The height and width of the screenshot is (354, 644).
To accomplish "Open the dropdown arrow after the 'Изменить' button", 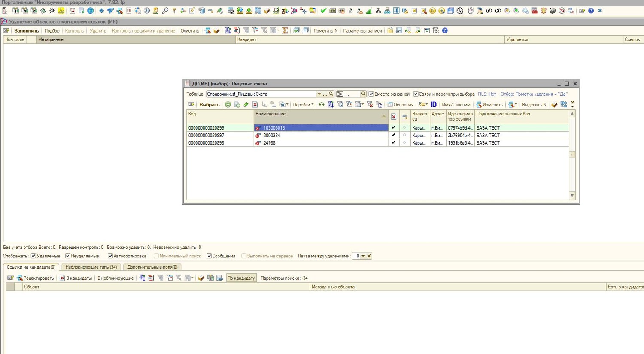I will (x=516, y=104).
